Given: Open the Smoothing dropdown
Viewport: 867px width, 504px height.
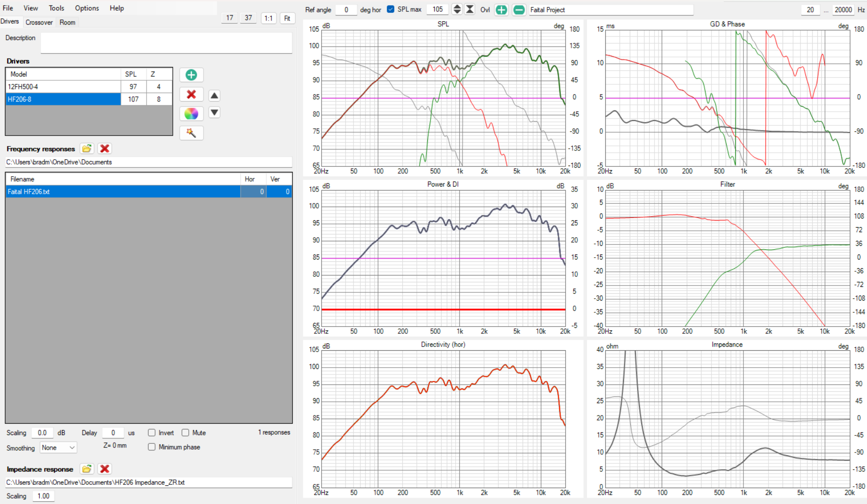Looking at the screenshot, I should point(58,448).
